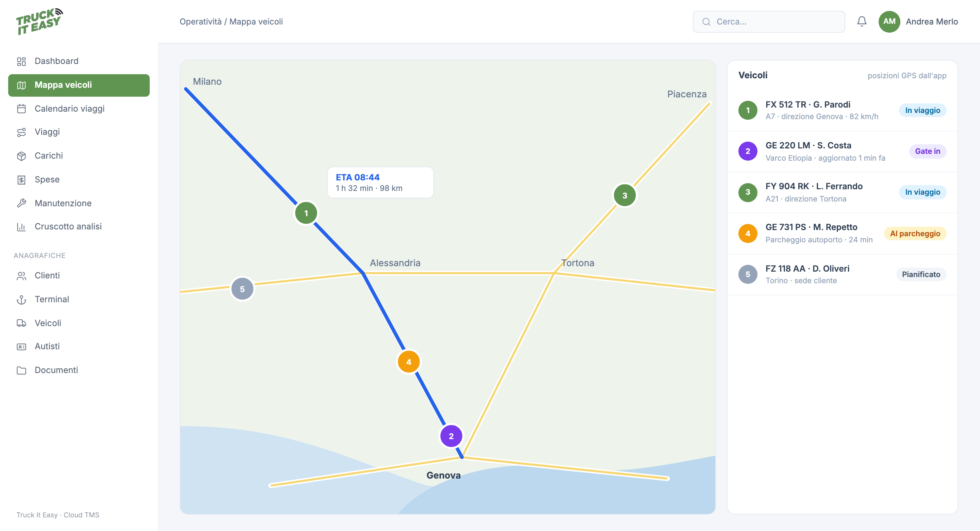Open Cruscotto analisi

tap(79, 227)
